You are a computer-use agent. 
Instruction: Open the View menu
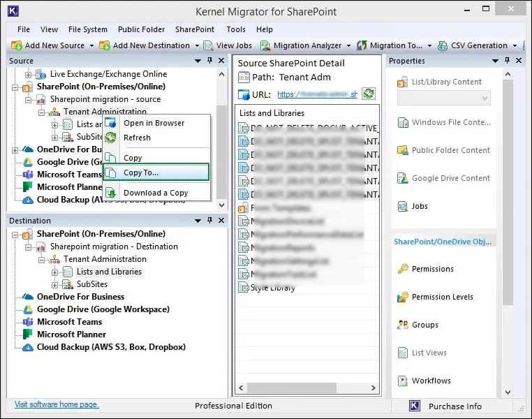click(x=49, y=29)
